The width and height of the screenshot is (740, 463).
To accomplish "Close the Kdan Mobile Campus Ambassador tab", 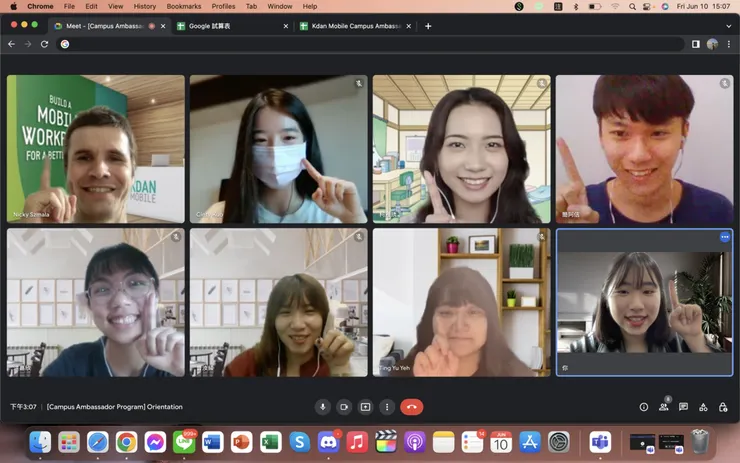I will 409,26.
